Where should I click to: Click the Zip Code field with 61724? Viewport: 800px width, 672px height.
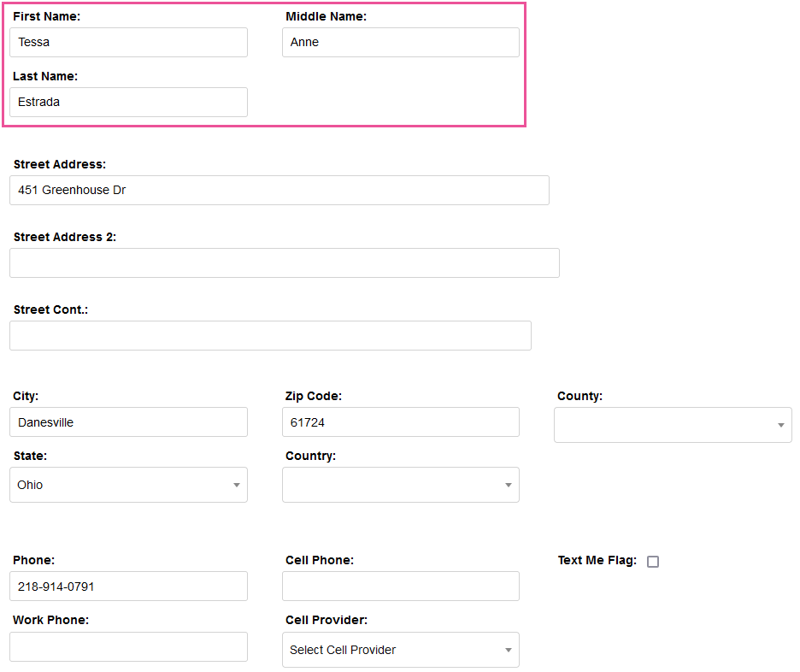[400, 422]
